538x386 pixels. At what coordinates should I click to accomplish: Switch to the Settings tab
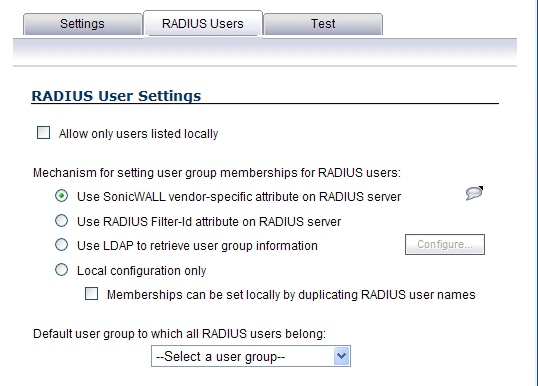[x=83, y=24]
